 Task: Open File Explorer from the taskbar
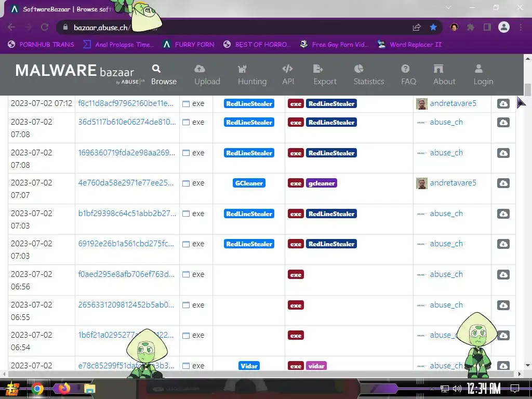click(x=89, y=389)
